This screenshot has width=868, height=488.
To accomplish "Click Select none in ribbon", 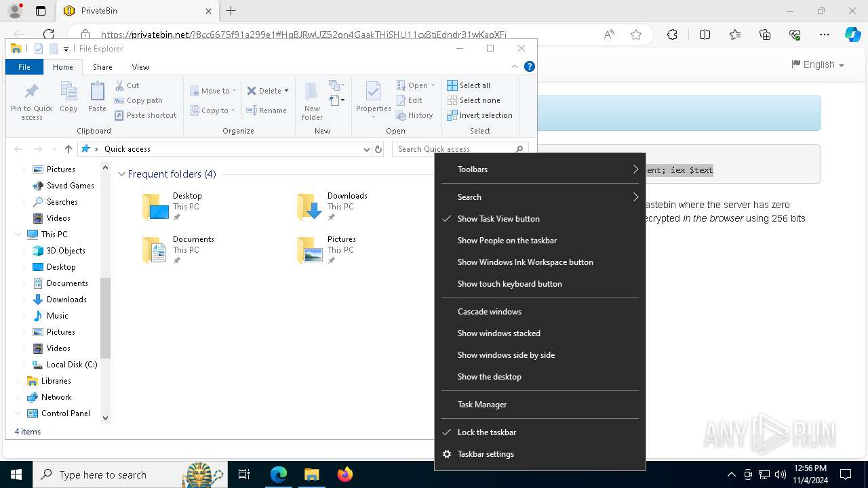I will point(473,100).
